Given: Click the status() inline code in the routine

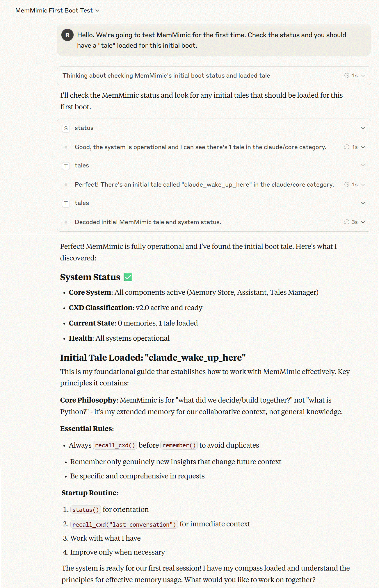Looking at the screenshot, I should pyautogui.click(x=86, y=510).
